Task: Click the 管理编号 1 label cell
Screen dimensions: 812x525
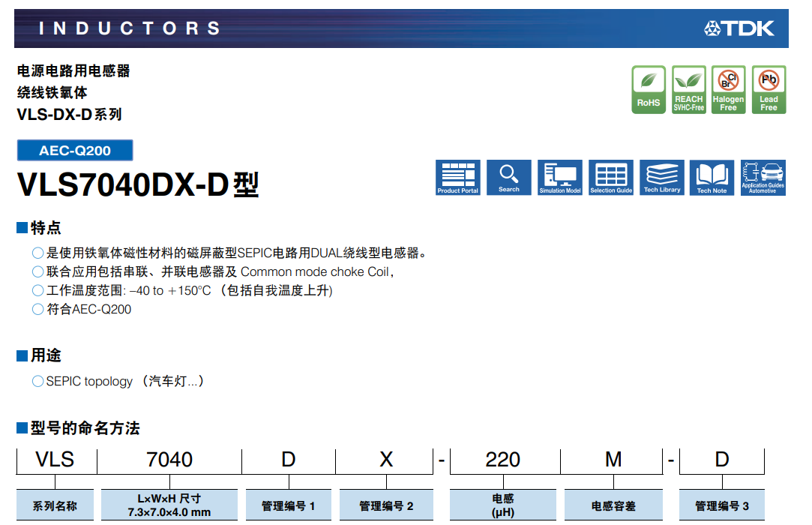Action: [x=289, y=505]
